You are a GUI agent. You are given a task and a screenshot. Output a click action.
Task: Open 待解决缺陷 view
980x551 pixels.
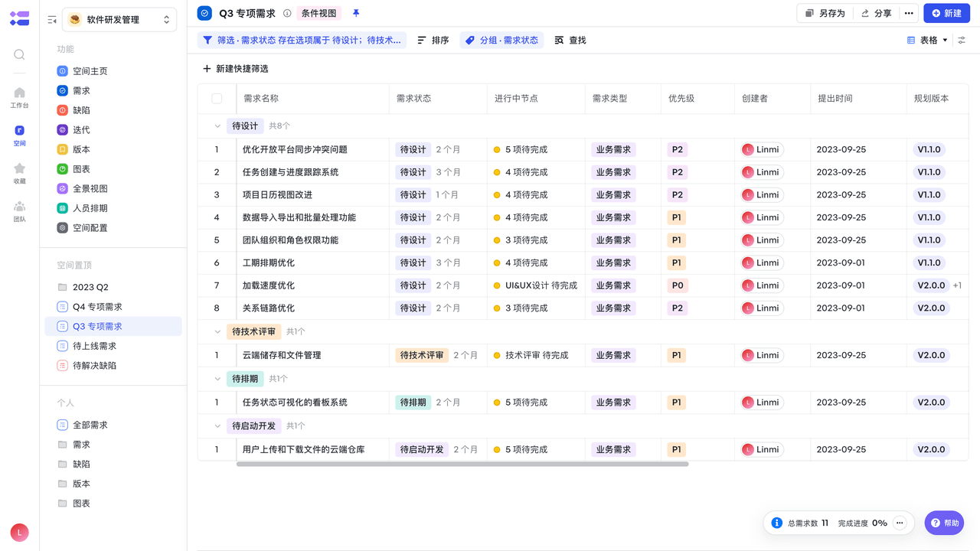pyautogui.click(x=87, y=366)
